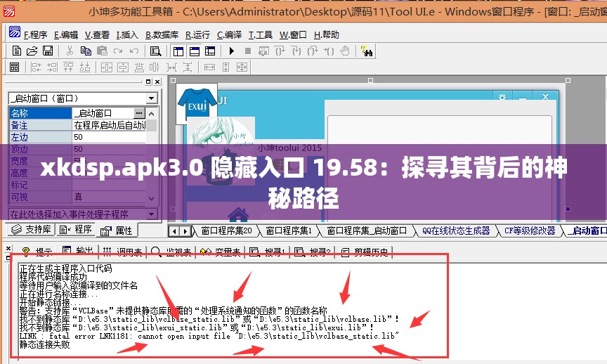The width and height of the screenshot is (607, 364).
Task: Open the I.插入 menu
Action: tap(127, 35)
